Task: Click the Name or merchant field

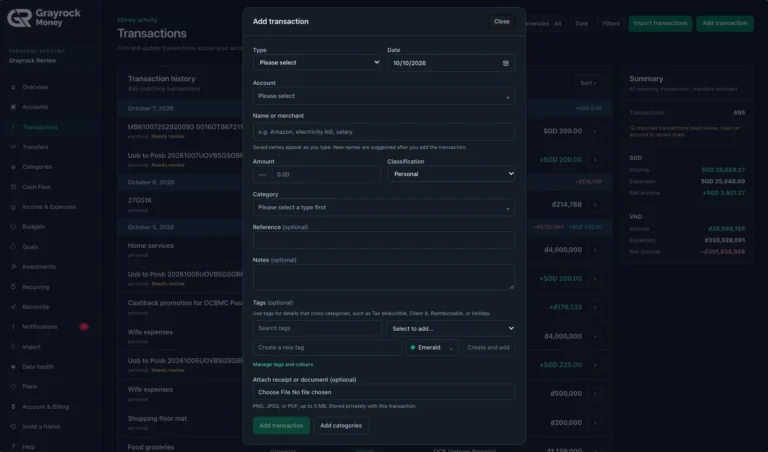Action: point(384,132)
